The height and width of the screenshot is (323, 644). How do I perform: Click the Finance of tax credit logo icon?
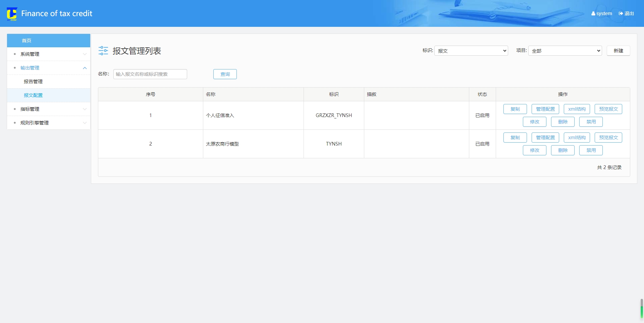tap(12, 14)
